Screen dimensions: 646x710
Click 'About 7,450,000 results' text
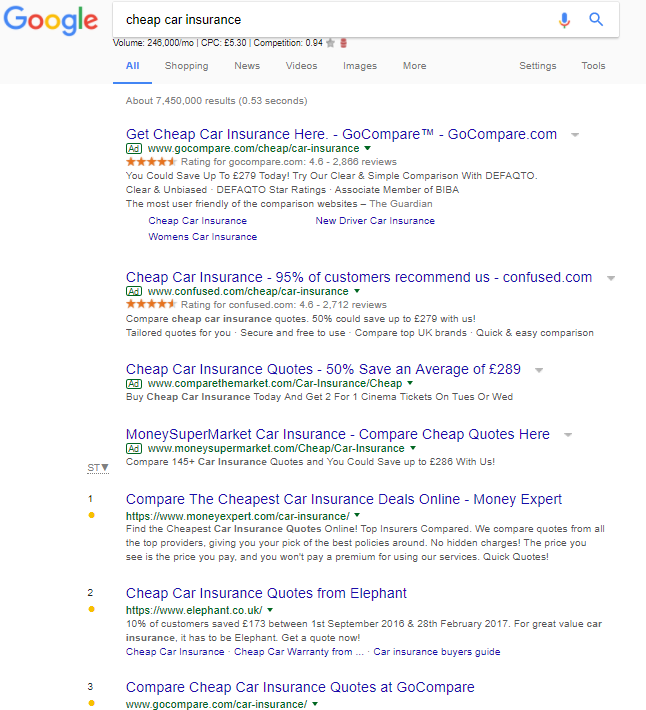click(x=216, y=101)
